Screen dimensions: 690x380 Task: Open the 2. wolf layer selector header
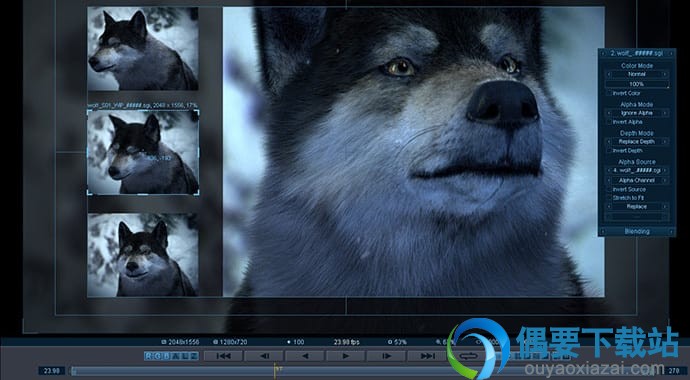(x=637, y=53)
